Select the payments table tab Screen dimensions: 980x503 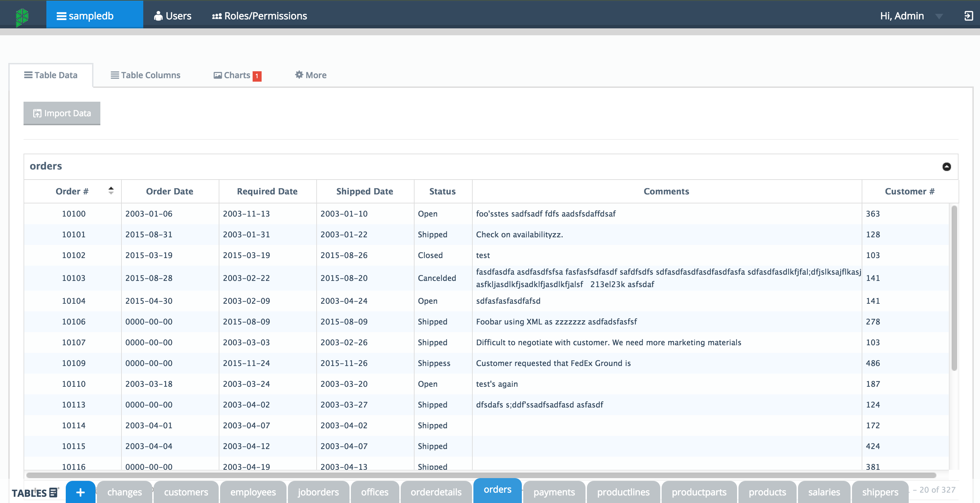coord(554,492)
